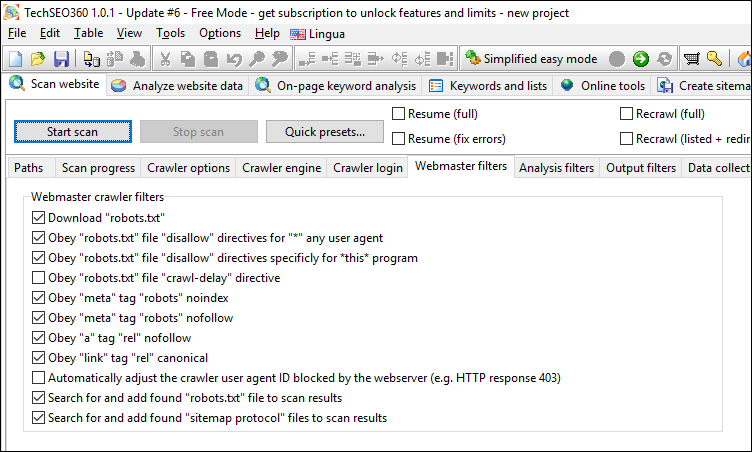
Task: Click the shopping cart icon
Action: [691, 59]
